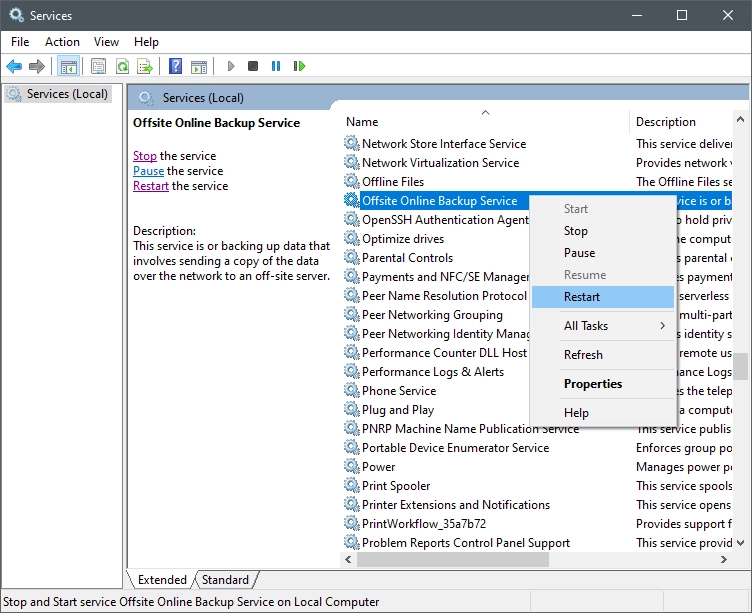Screen dimensions: 752x613
Task: Click the vertical scrollbar thumb
Action: tap(740, 366)
